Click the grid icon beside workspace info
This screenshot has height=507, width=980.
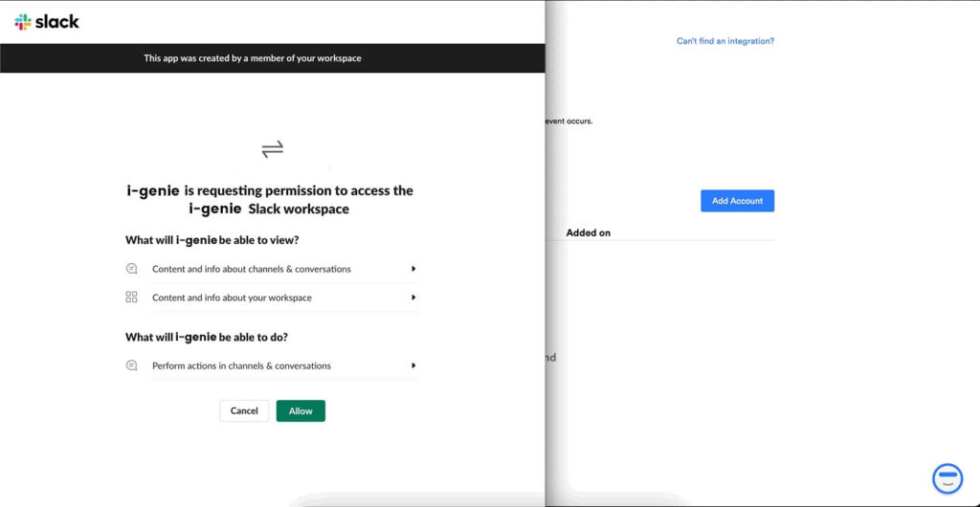pyautogui.click(x=132, y=298)
